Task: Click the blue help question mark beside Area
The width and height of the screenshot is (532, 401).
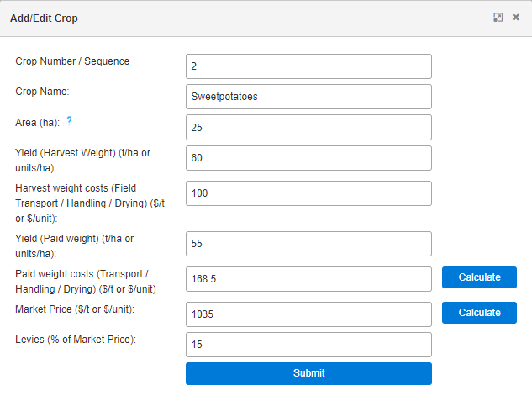Action: click(x=70, y=121)
